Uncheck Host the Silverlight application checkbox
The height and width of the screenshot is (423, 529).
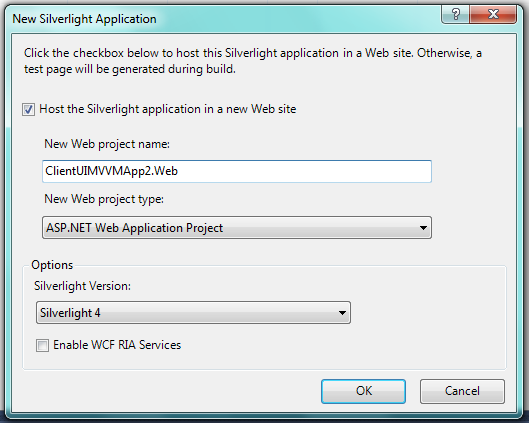tap(28, 109)
